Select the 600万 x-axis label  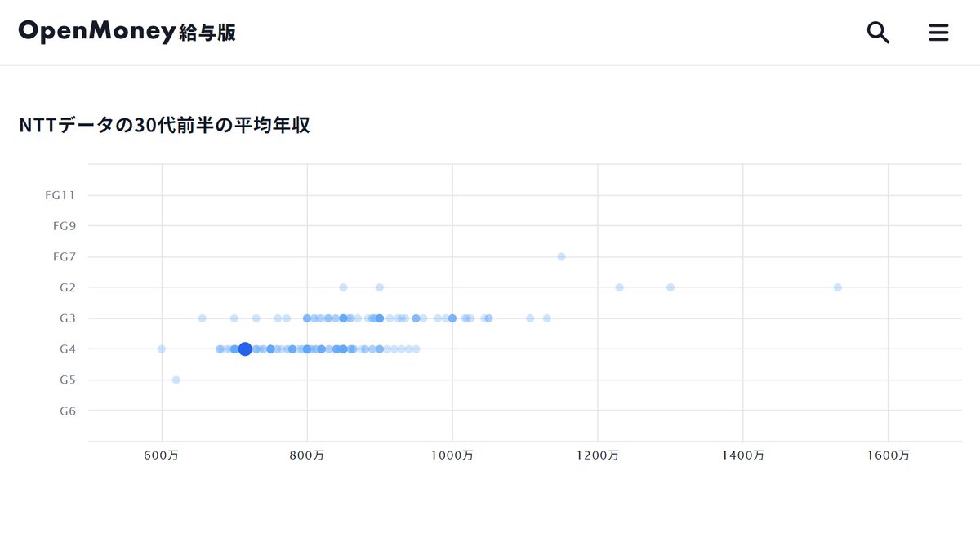(162, 455)
